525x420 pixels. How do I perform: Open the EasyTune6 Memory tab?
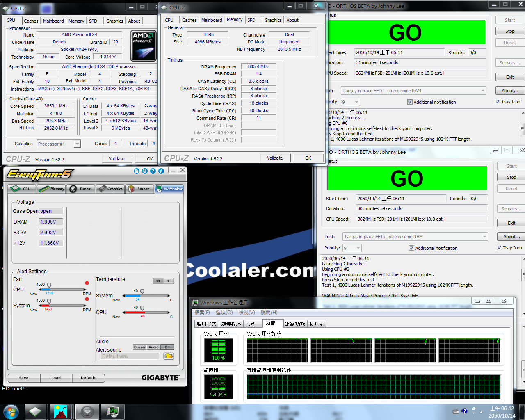click(x=51, y=189)
